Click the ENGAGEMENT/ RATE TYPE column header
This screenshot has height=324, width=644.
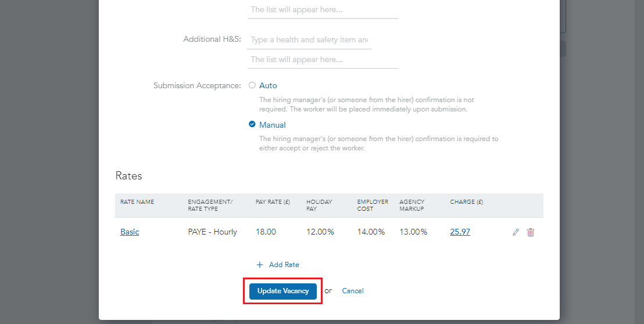coord(210,205)
